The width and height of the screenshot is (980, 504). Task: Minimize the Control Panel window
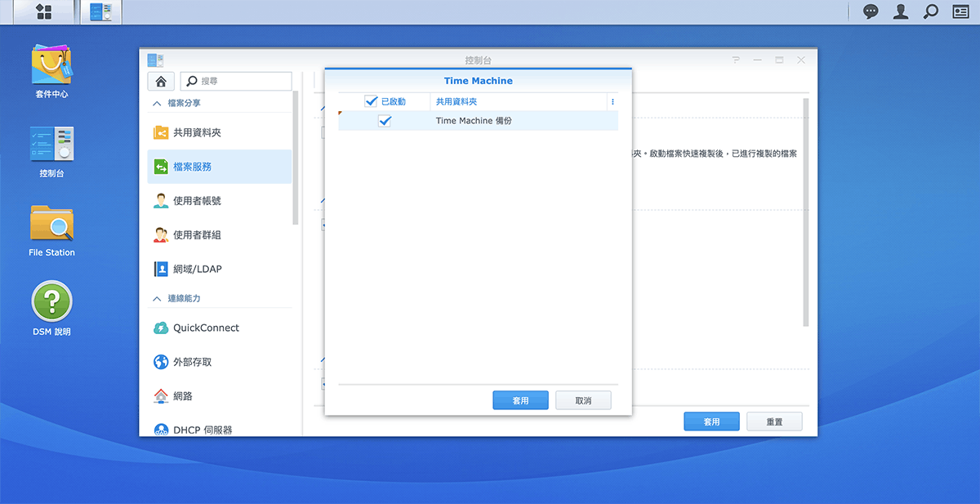pyautogui.click(x=758, y=60)
